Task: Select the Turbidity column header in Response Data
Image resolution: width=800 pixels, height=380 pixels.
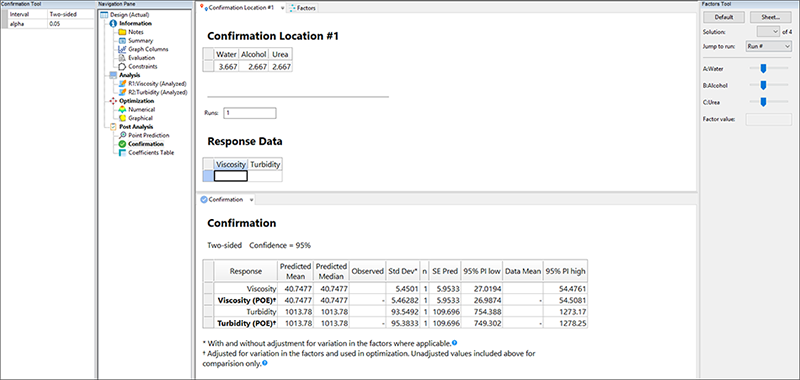Action: point(265,164)
